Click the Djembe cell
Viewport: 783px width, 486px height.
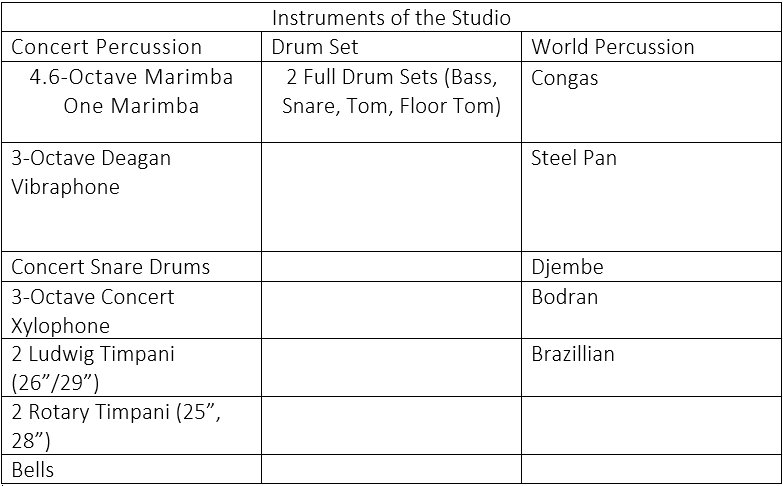click(652, 267)
